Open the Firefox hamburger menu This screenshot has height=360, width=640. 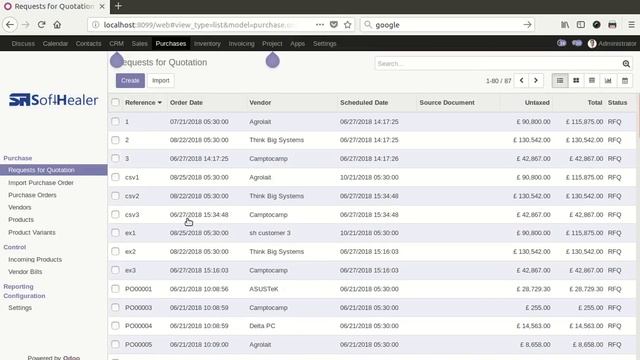[631, 25]
